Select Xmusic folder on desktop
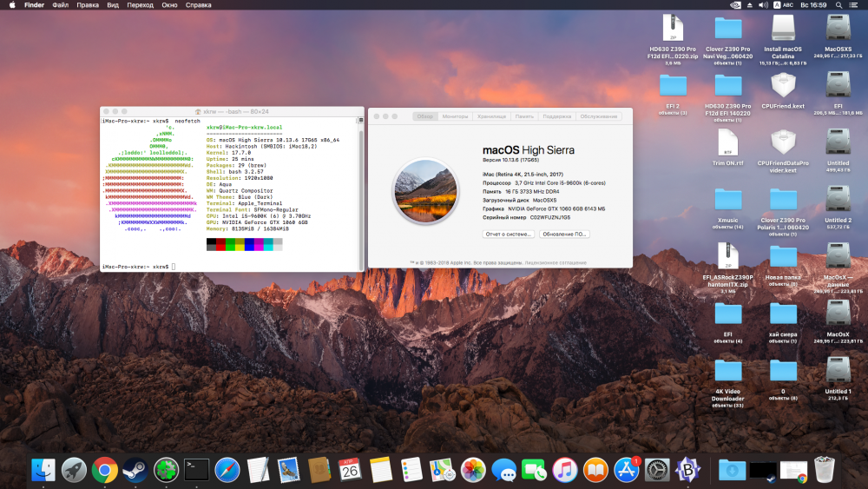This screenshot has height=489, width=868. tap(727, 200)
